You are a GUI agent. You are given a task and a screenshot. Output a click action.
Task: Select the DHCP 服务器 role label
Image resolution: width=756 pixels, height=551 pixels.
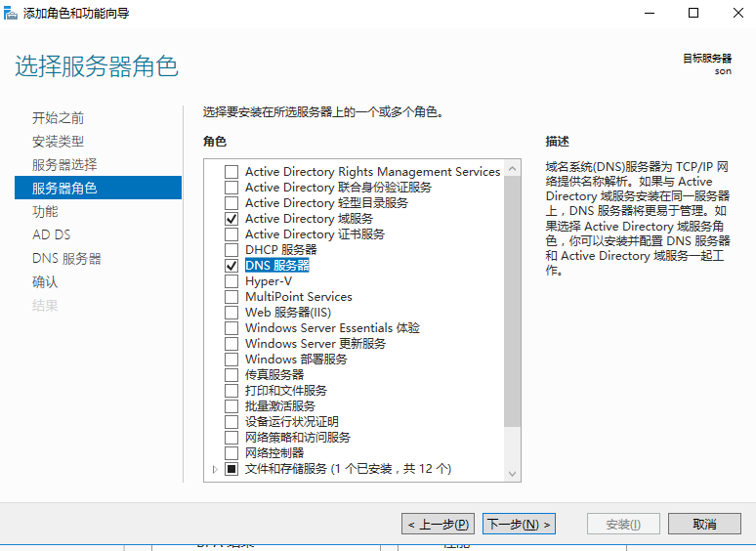[281, 250]
